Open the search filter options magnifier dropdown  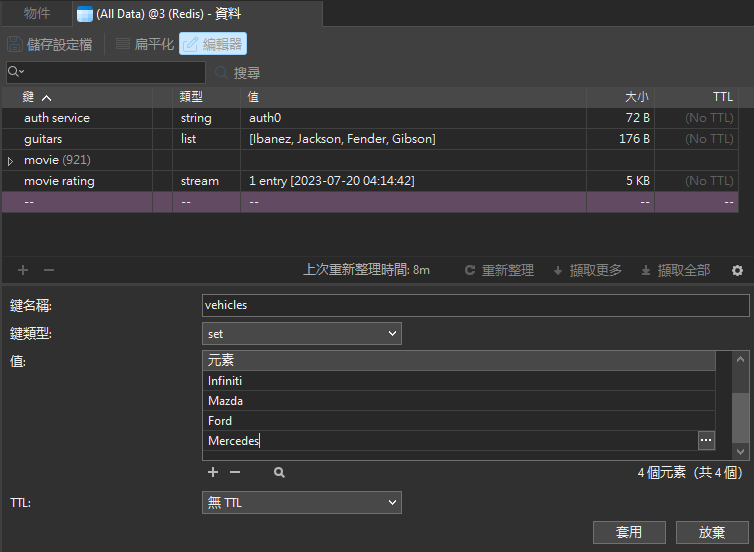16,72
